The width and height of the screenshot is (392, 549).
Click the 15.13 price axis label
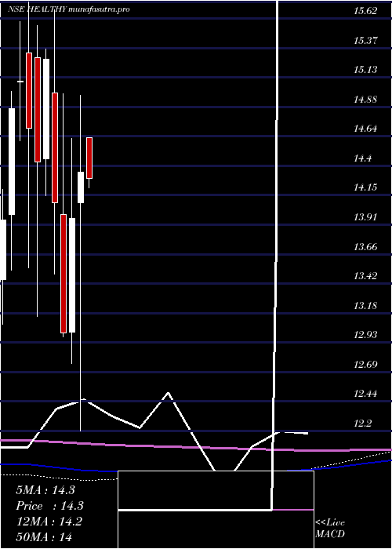tap(365, 70)
